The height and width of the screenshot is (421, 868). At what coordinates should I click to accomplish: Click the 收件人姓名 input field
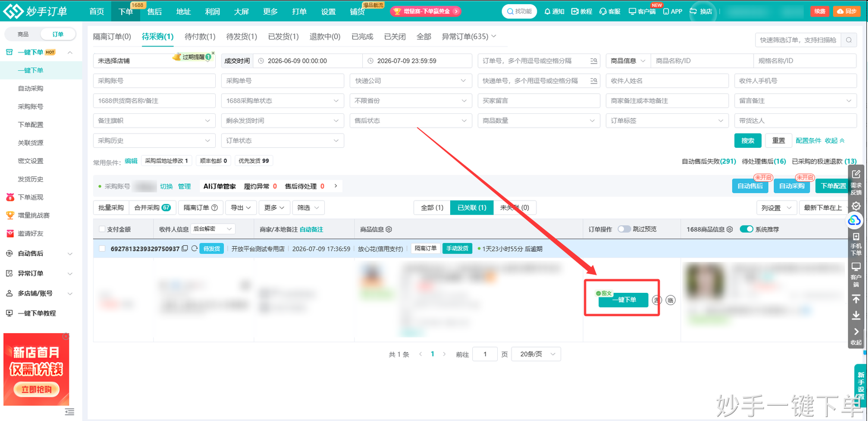tap(667, 81)
